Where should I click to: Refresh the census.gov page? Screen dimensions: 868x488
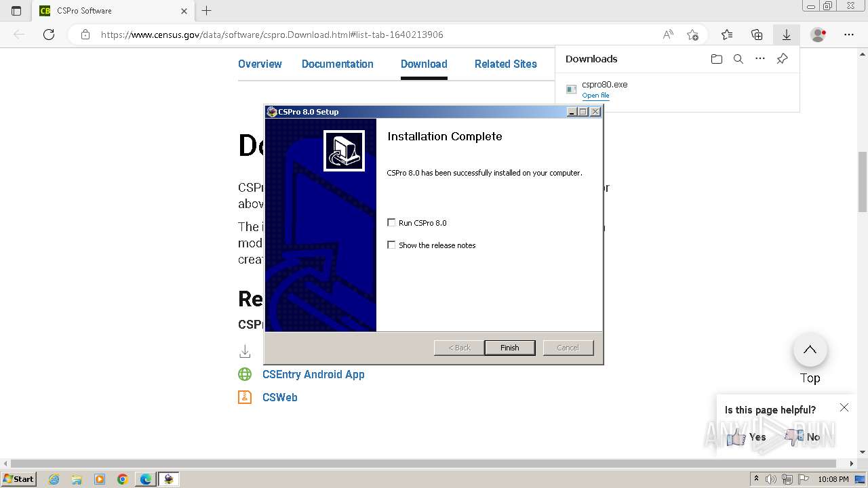pyautogui.click(x=49, y=35)
